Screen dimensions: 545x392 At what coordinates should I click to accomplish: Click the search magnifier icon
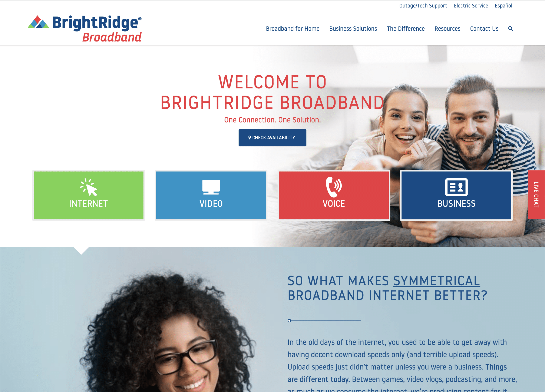[509, 29]
